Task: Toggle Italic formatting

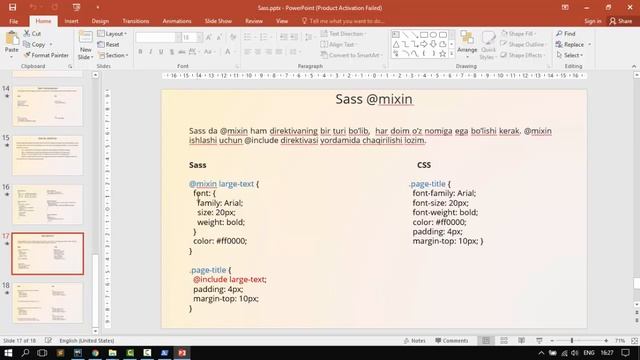Action: coord(151,51)
